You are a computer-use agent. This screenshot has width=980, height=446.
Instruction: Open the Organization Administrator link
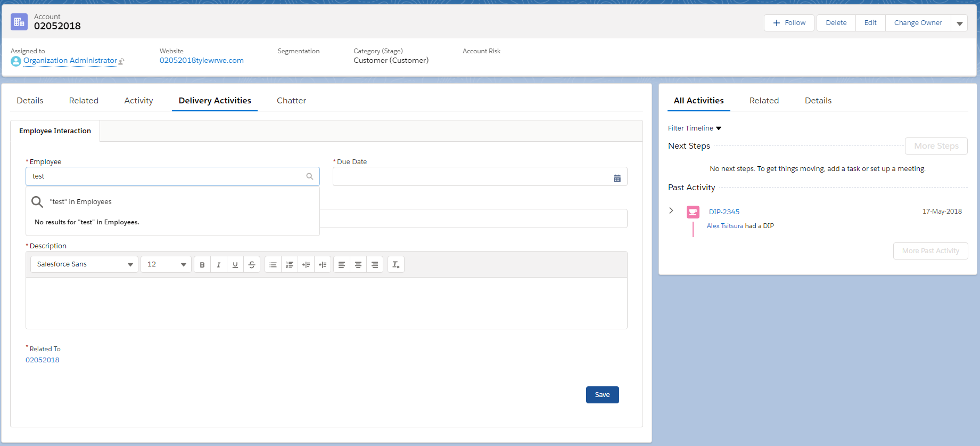point(70,61)
